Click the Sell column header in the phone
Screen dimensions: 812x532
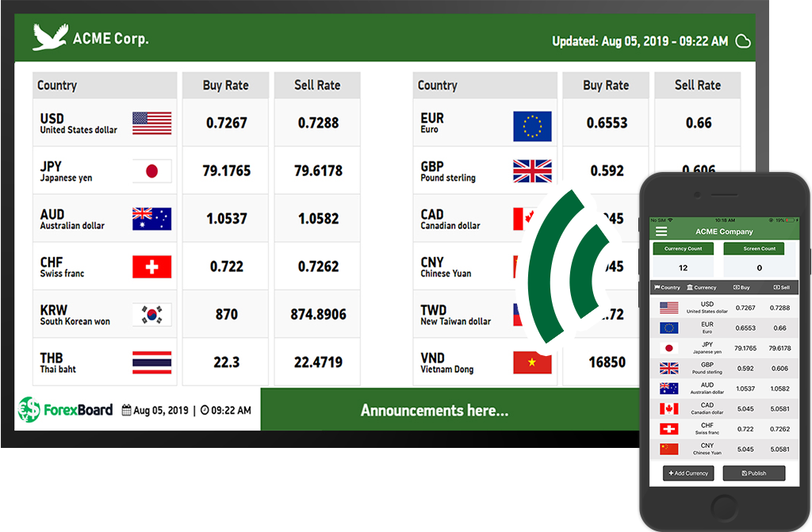781,287
